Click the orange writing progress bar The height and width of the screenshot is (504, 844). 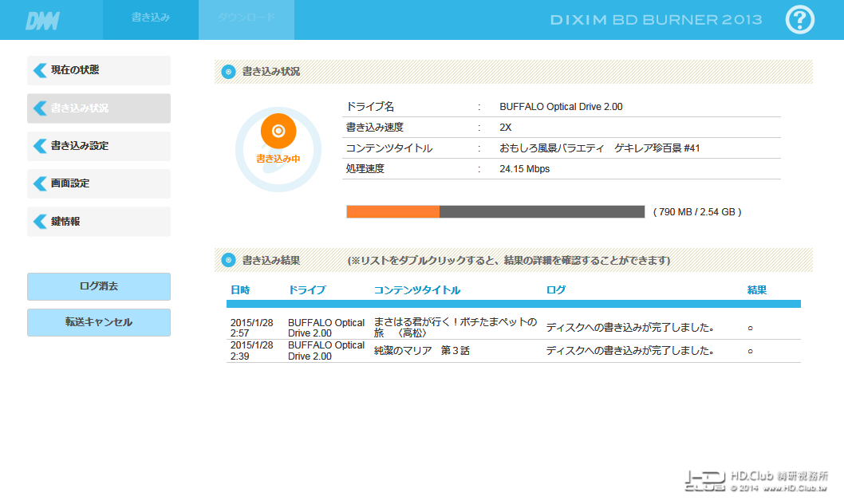[x=495, y=212]
